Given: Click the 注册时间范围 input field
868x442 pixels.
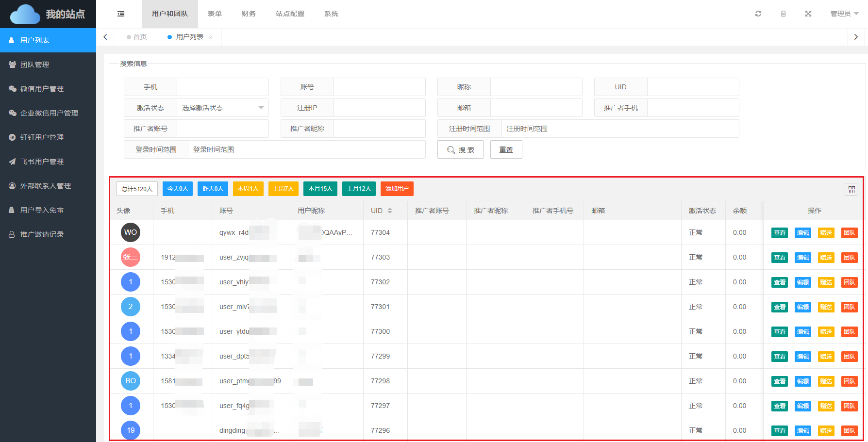Looking at the screenshot, I should coord(619,129).
